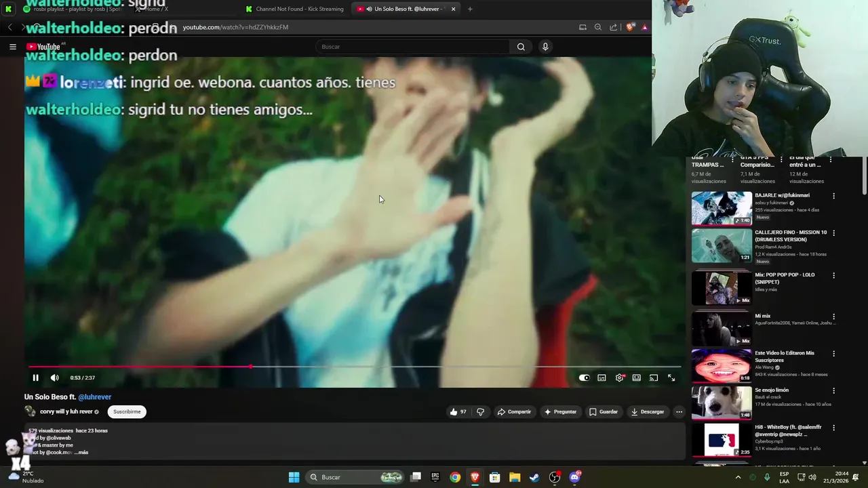The width and height of the screenshot is (868, 488).
Task: Open options menu for Se enojo limón
Action: point(833,391)
